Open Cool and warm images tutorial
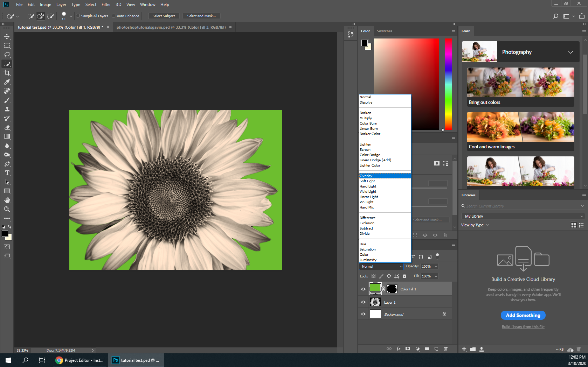 [520, 132]
